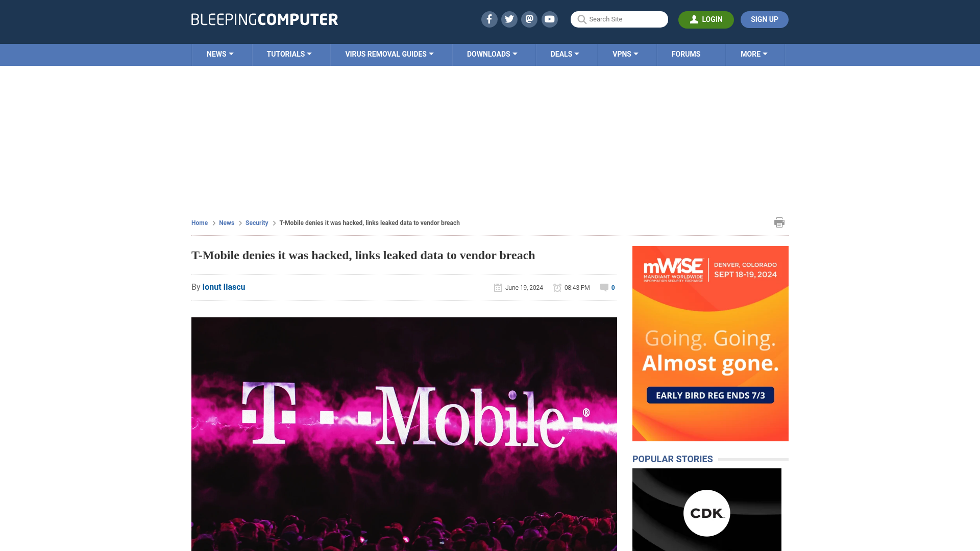Click the calendar date icon near June 19

point(498,287)
